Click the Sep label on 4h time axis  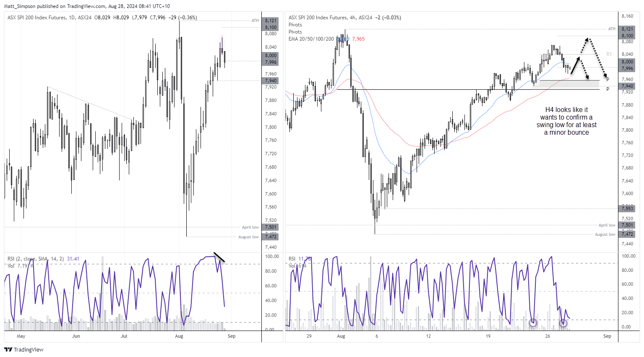point(607,336)
